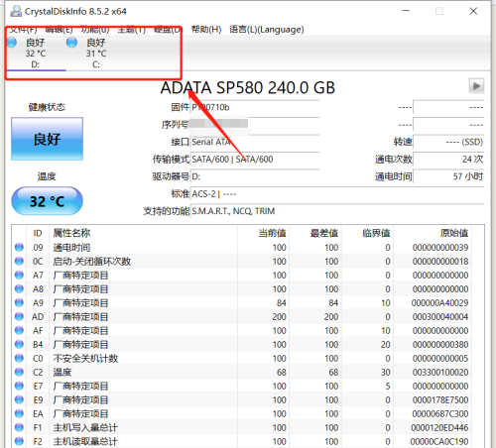This screenshot has width=496, height=448.
Task: Click status orb of row EA
Action: pos(19,413)
